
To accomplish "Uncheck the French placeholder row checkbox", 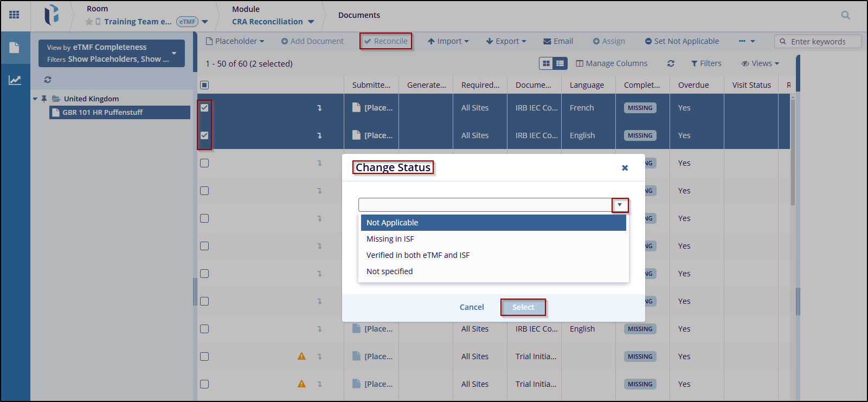I will 204,108.
